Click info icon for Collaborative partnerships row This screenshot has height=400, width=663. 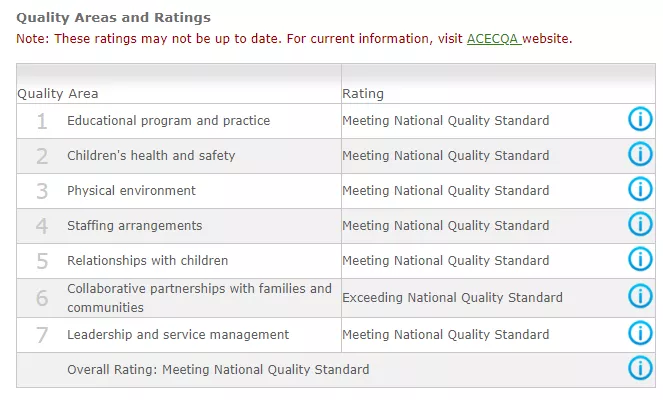coord(640,296)
